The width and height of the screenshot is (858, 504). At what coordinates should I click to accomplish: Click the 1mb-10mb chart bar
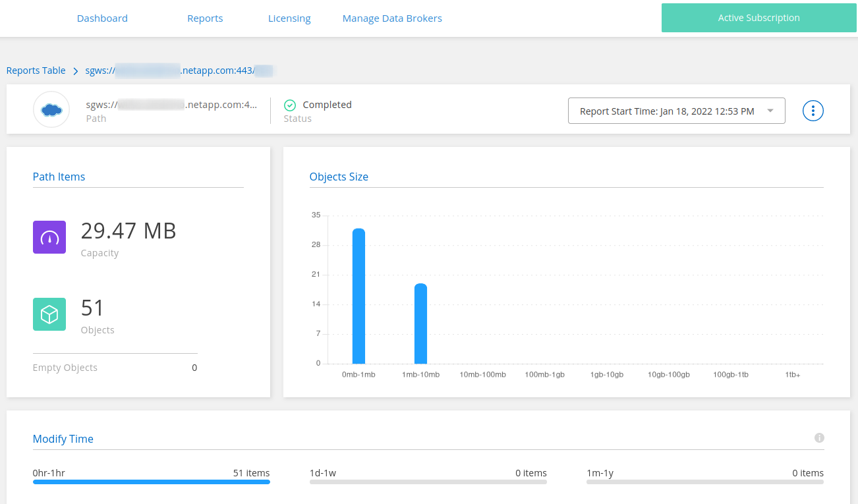[420, 323]
